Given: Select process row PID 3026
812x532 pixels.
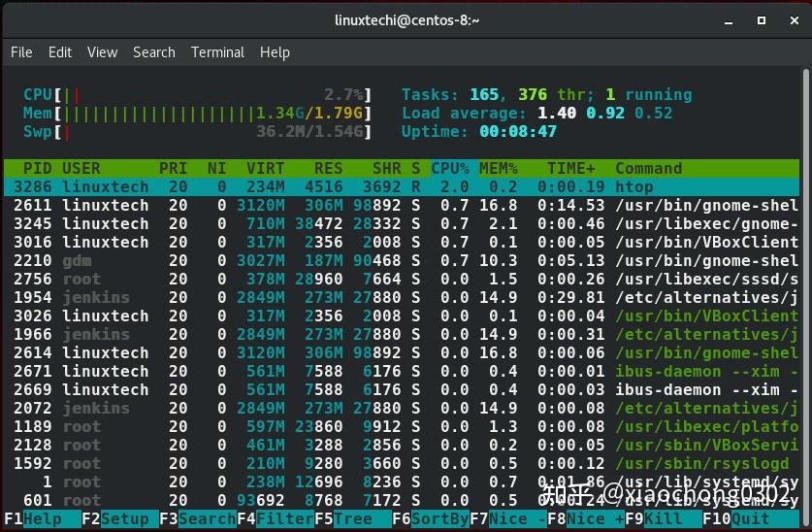Looking at the screenshot, I should point(402,316).
